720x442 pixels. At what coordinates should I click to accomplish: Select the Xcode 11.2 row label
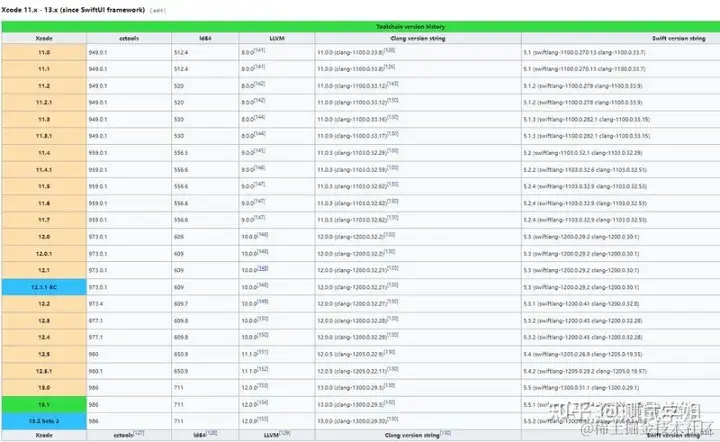44,86
